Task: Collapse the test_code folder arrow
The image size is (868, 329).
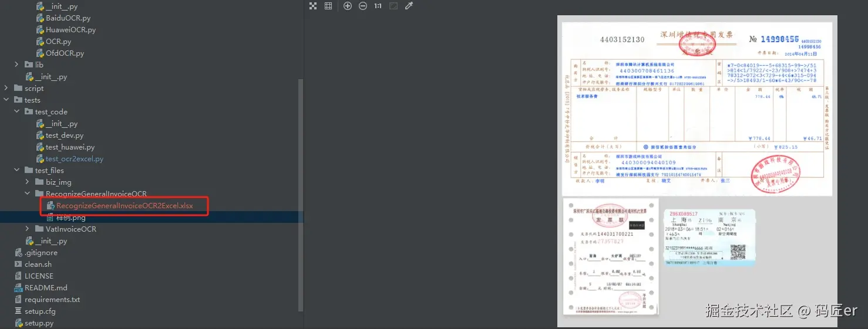Action: click(16, 112)
